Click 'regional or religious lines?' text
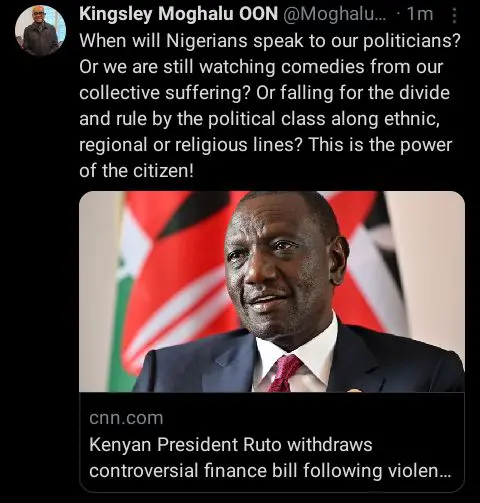The image size is (480, 503). pyautogui.click(x=191, y=145)
